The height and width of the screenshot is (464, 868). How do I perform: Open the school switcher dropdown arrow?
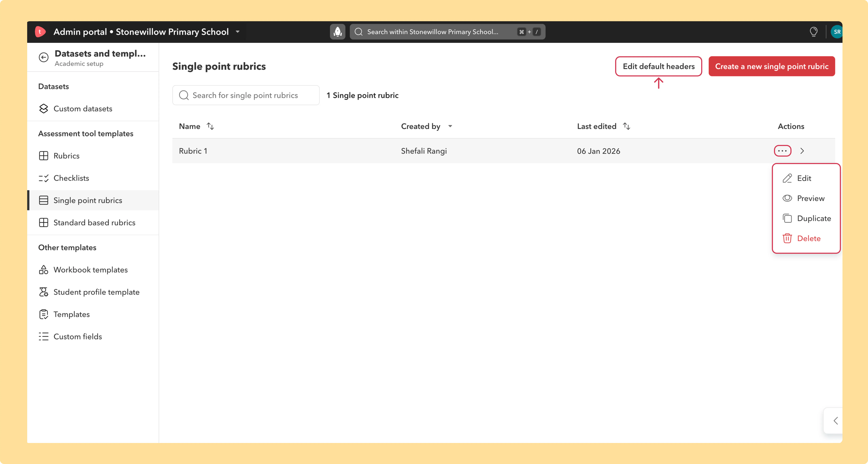click(238, 32)
